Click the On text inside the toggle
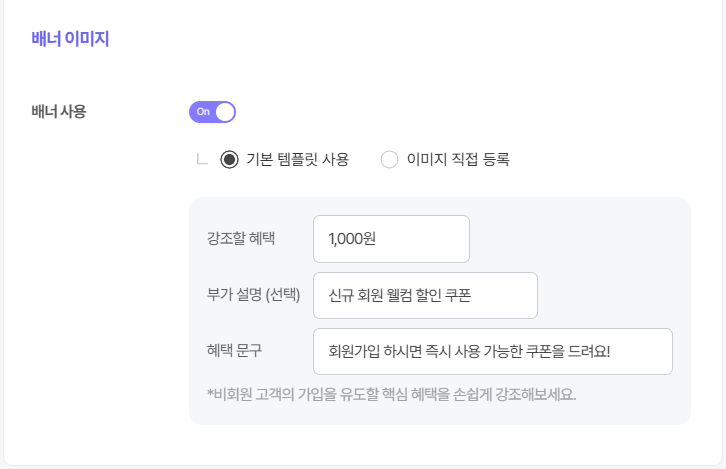Screen dimensions: 726x469 [203, 112]
